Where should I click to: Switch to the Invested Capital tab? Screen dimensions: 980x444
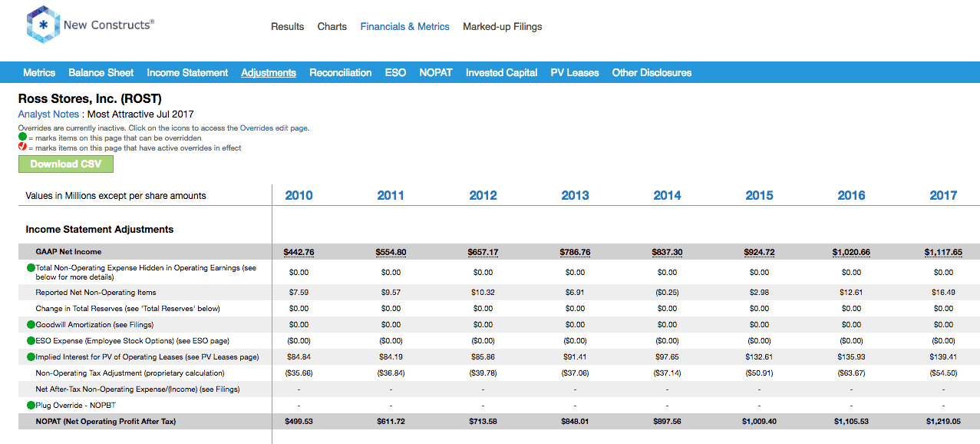tap(501, 73)
